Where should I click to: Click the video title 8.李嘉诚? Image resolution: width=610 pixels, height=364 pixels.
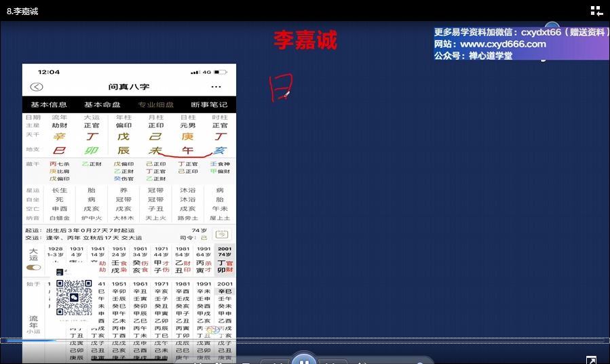22,12
